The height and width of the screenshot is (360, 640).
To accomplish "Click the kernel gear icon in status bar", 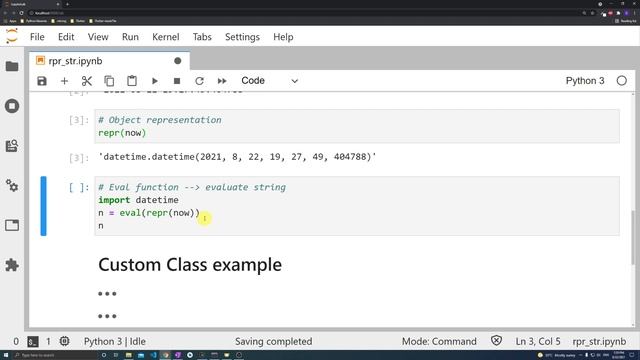I will pos(64,341).
